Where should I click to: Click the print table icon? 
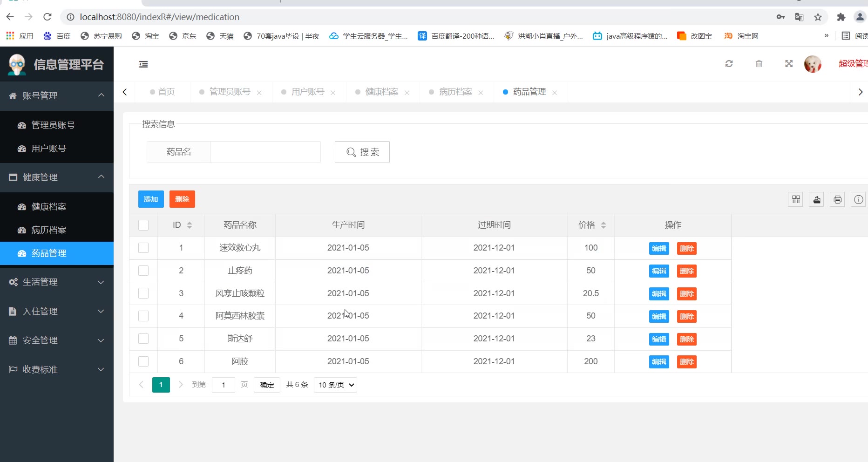click(x=837, y=199)
